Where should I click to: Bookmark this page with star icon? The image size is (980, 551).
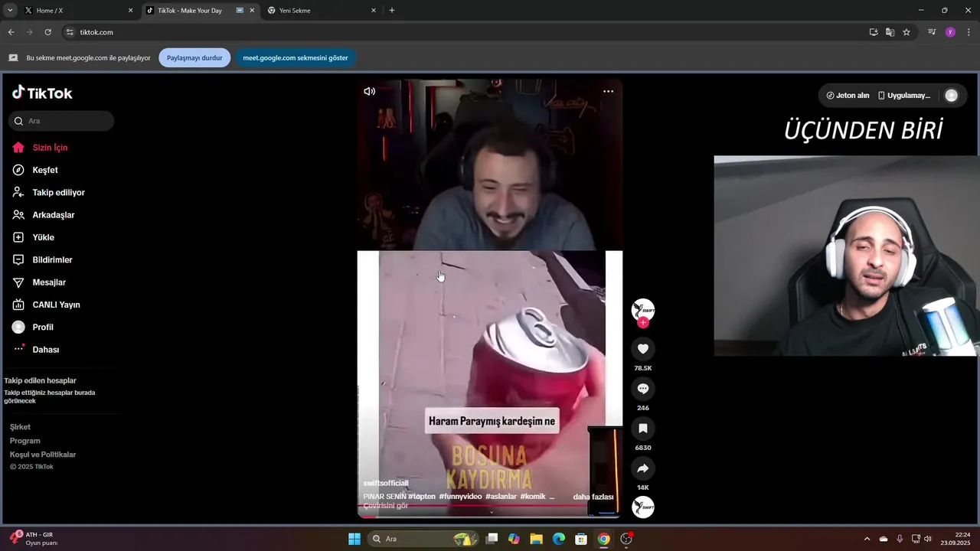(906, 32)
